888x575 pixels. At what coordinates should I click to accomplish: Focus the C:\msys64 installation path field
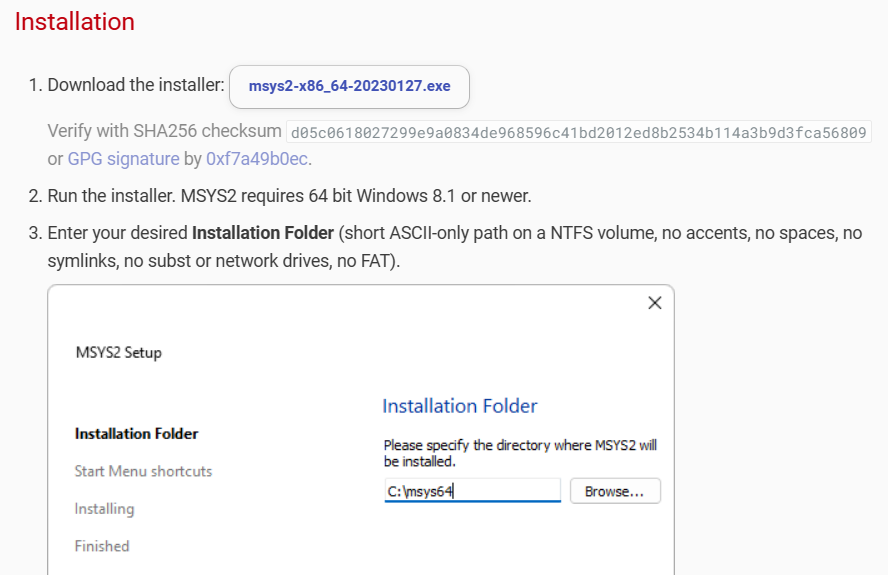coord(472,491)
